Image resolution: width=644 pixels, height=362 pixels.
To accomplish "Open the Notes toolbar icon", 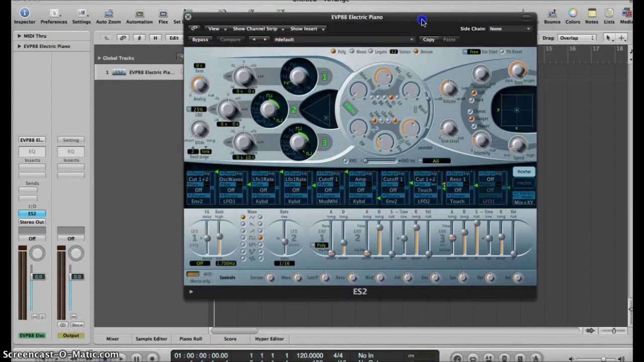I will click(x=592, y=17).
